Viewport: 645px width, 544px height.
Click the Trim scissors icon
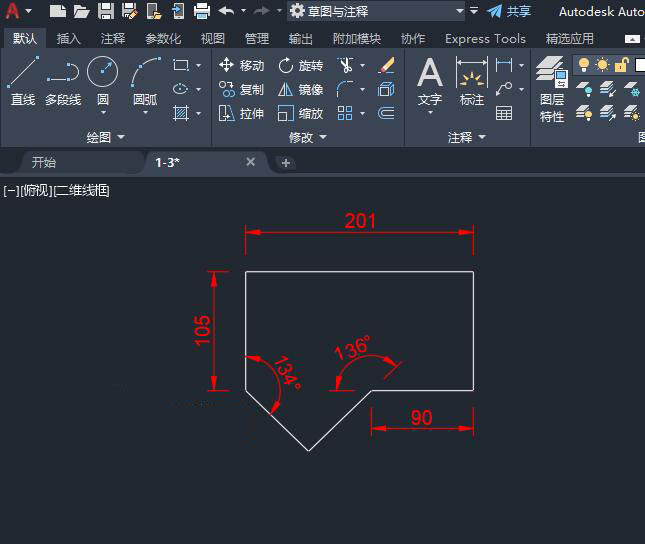(346, 65)
